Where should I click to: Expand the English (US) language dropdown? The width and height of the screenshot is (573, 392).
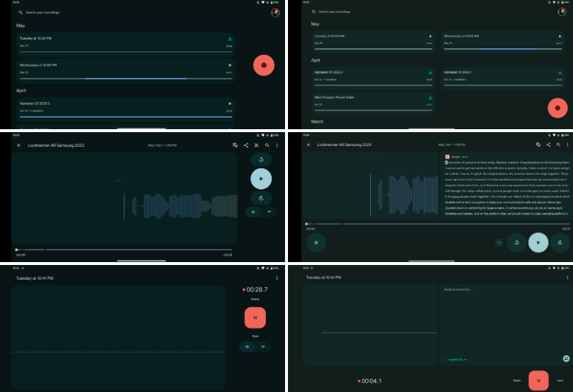(x=455, y=360)
